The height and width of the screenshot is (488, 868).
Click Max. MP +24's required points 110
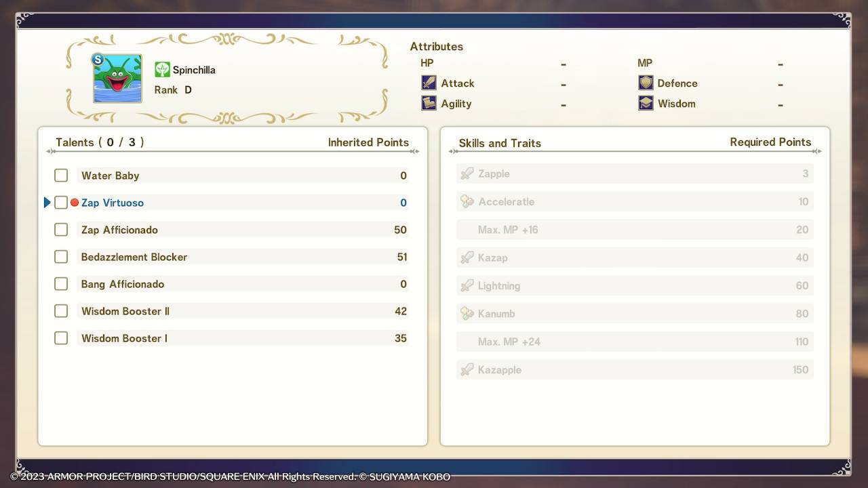click(x=802, y=342)
